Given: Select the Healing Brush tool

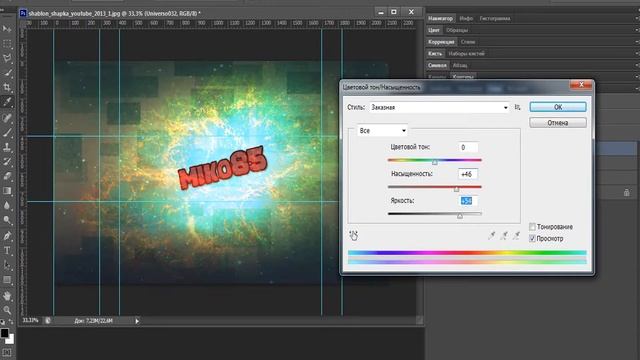Looking at the screenshot, I should pyautogui.click(x=7, y=118).
